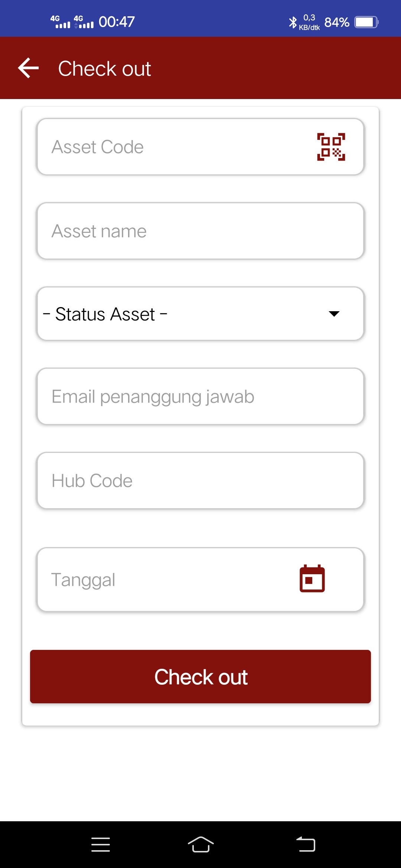Tap the Check out title in the header
Screen dimensions: 401x868
tap(104, 68)
